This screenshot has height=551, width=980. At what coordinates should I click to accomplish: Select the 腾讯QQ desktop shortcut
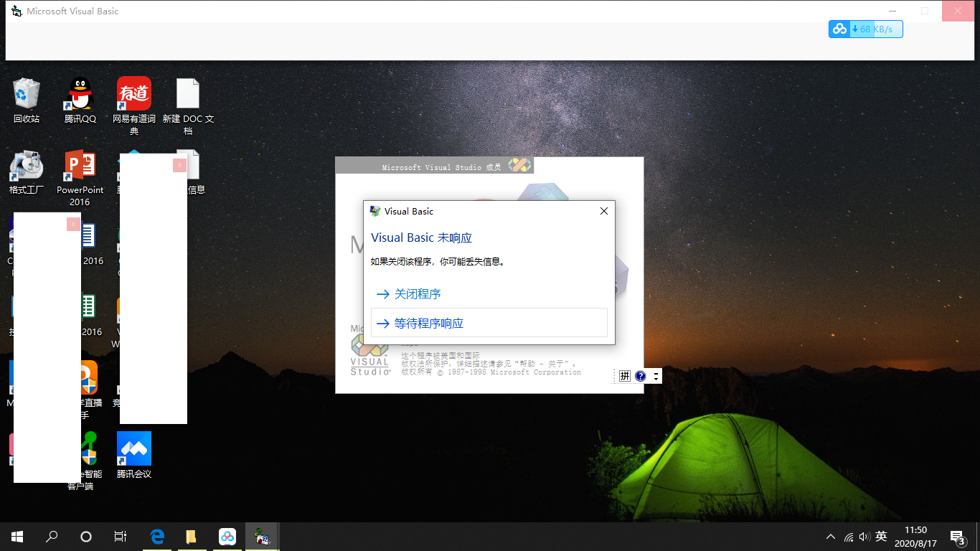point(80,100)
